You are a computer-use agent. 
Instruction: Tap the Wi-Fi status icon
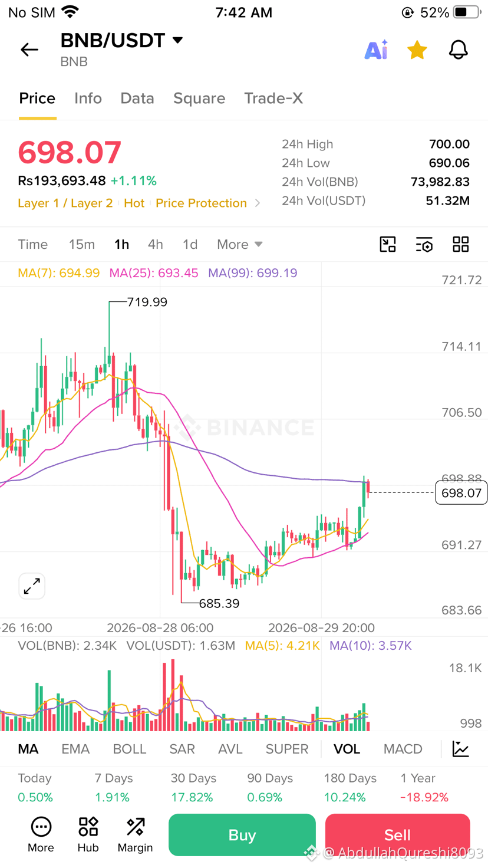click(71, 12)
